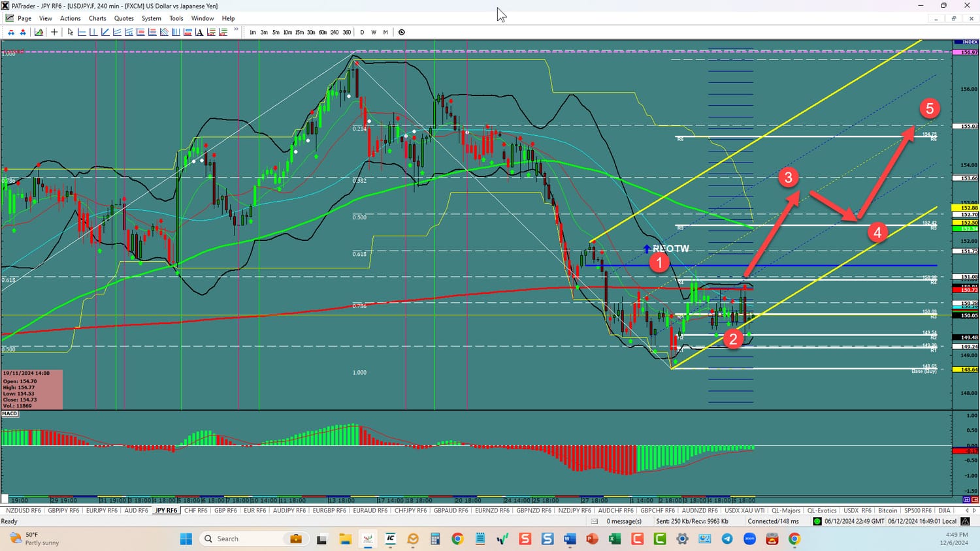Select the crosshair cursor tool

point(54,32)
